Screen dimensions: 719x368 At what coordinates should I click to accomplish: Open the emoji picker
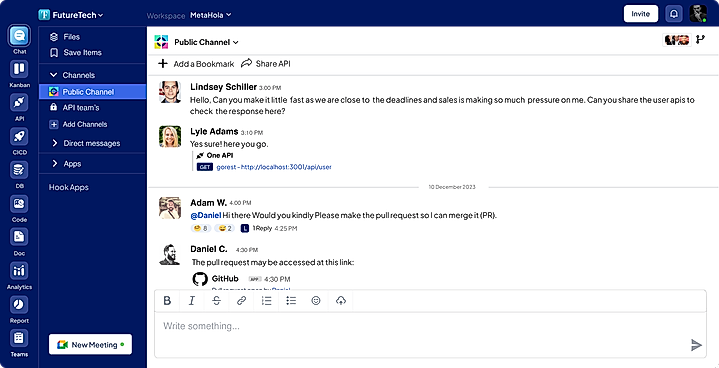[316, 301]
